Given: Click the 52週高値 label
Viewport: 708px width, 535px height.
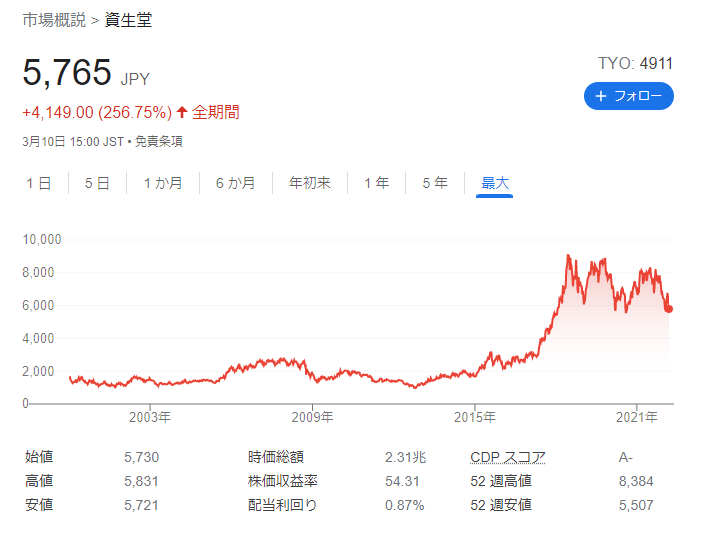Looking at the screenshot, I should tap(501, 481).
